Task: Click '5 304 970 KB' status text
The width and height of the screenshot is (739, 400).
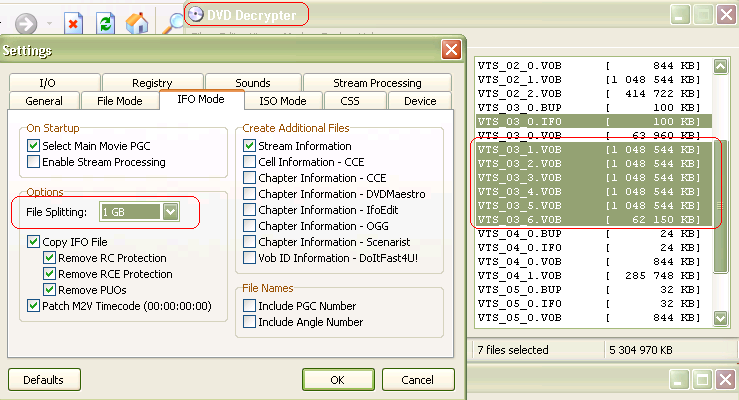Action: [640, 350]
